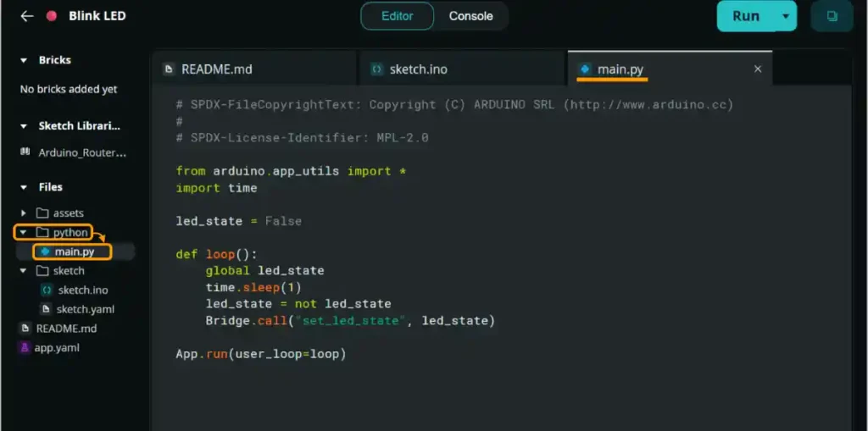This screenshot has width=868, height=431.
Task: Open the README.md editor tab
Action: pos(254,69)
